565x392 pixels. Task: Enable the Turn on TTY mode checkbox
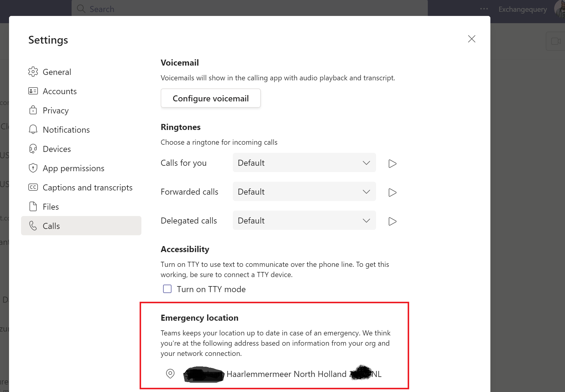point(167,289)
